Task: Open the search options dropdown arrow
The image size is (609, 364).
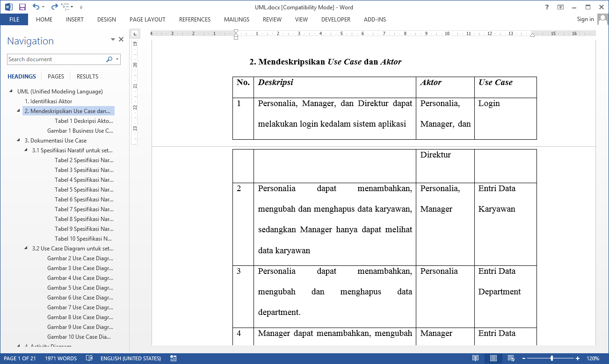Action: pyautogui.click(x=117, y=59)
